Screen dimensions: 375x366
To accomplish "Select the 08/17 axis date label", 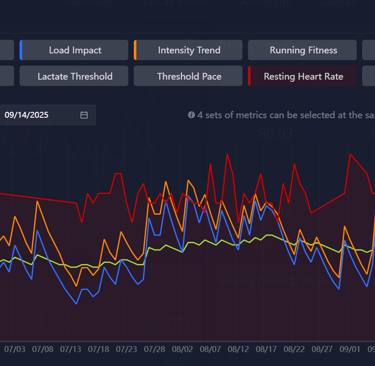I will tap(266, 349).
